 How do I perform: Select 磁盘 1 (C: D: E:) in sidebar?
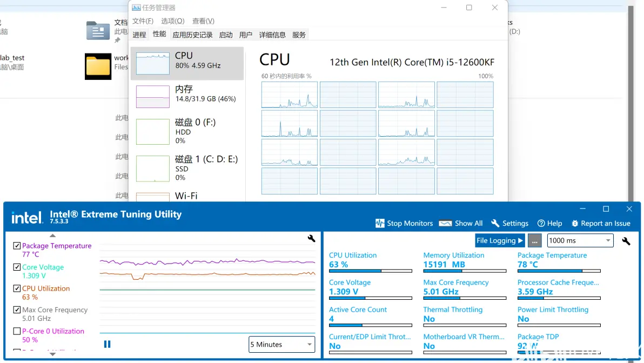click(187, 169)
